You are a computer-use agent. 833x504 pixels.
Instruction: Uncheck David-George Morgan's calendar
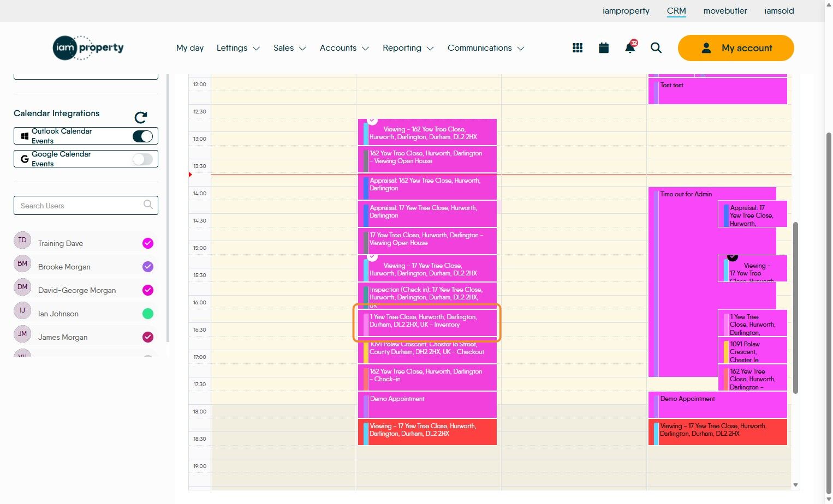pyautogui.click(x=148, y=290)
